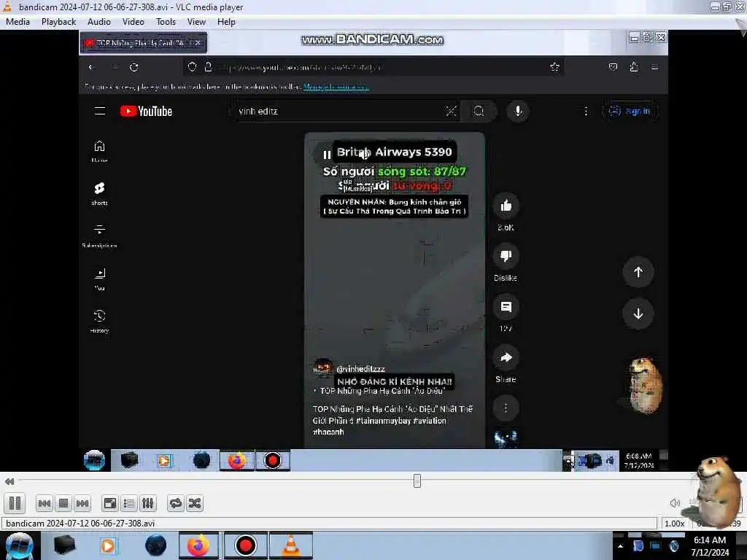Open the Manage bookmarks link in the toolbar
The width and height of the screenshot is (747, 560).
(336, 87)
